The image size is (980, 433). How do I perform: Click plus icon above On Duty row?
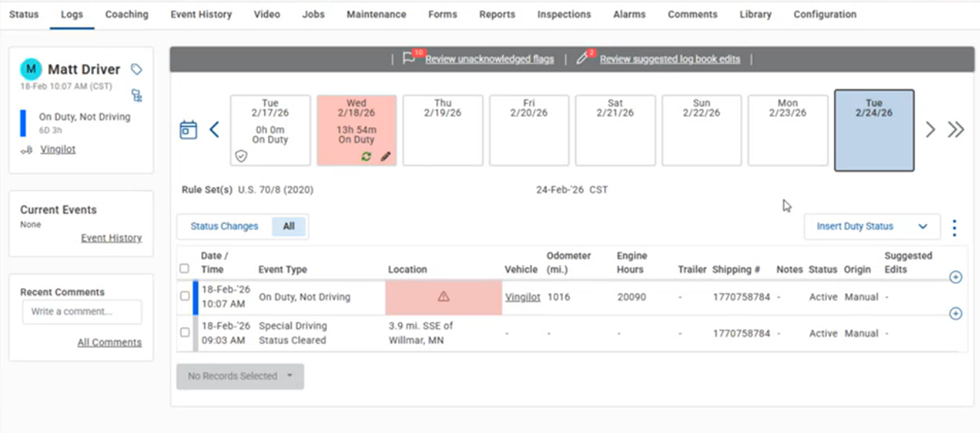click(x=956, y=277)
